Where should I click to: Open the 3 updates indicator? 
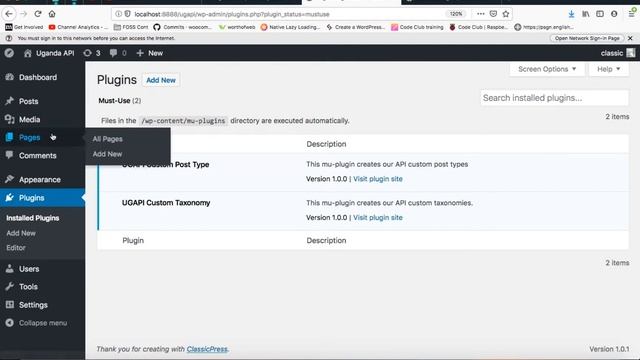(x=92, y=53)
